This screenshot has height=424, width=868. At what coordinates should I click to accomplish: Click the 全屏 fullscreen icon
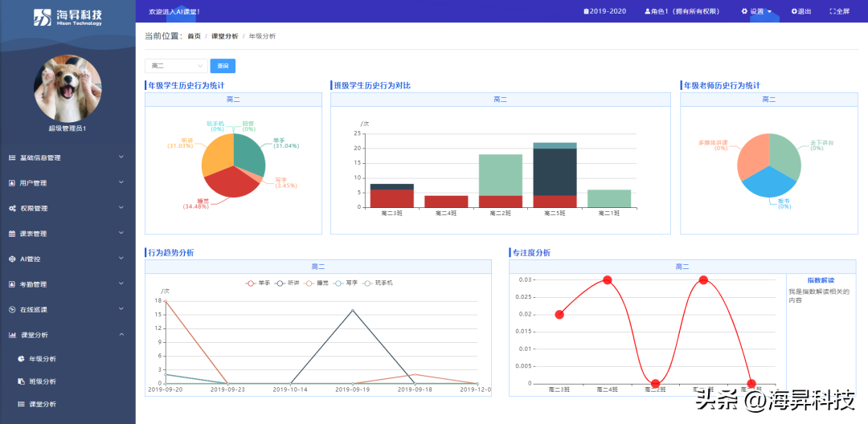833,11
